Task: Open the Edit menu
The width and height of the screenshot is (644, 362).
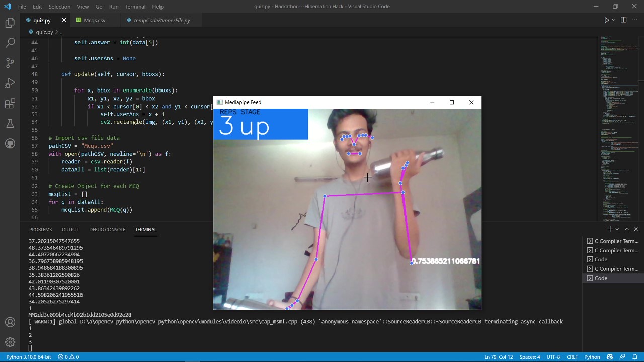Action: click(x=38, y=7)
